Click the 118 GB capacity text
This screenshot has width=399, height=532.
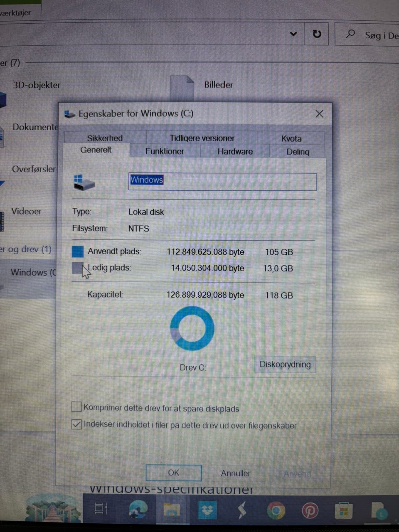279,296
